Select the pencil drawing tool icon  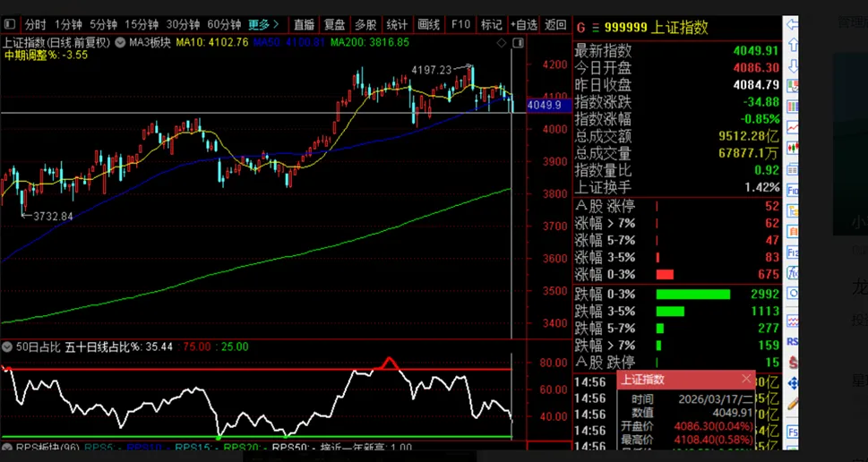pyautogui.click(x=793, y=403)
